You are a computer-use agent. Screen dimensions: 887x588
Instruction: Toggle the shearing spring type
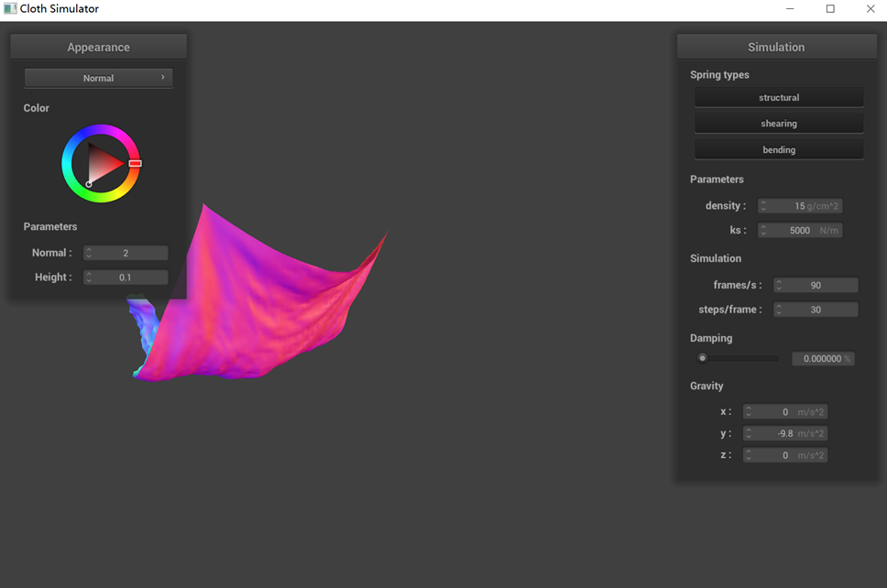[778, 124]
